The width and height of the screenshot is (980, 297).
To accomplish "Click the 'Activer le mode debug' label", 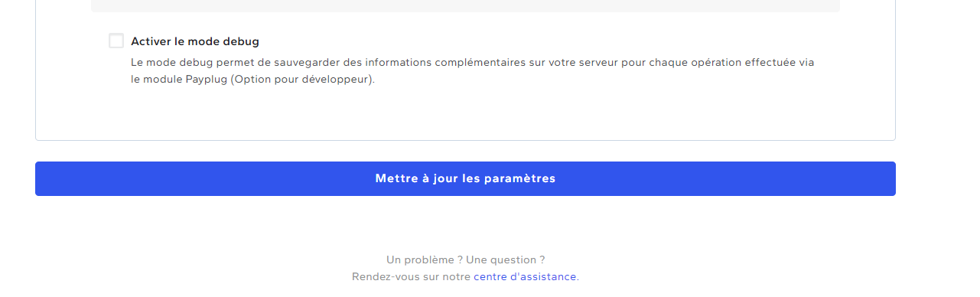I will coord(195,41).
